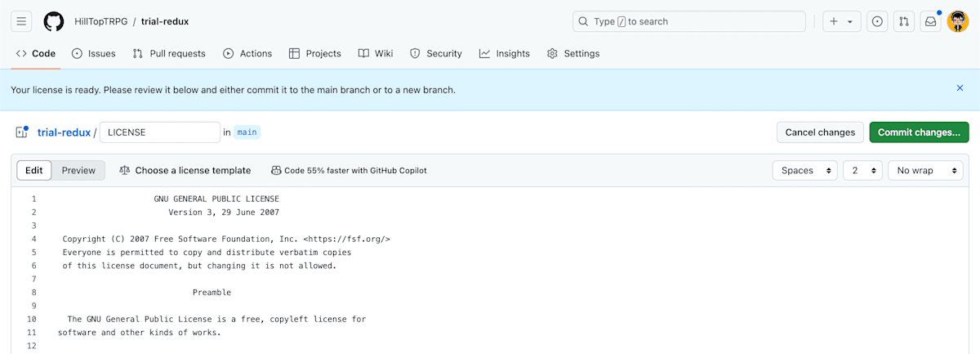This screenshot has height=354, width=980.
Task: Click the Preamble heading line
Action: tap(212, 293)
